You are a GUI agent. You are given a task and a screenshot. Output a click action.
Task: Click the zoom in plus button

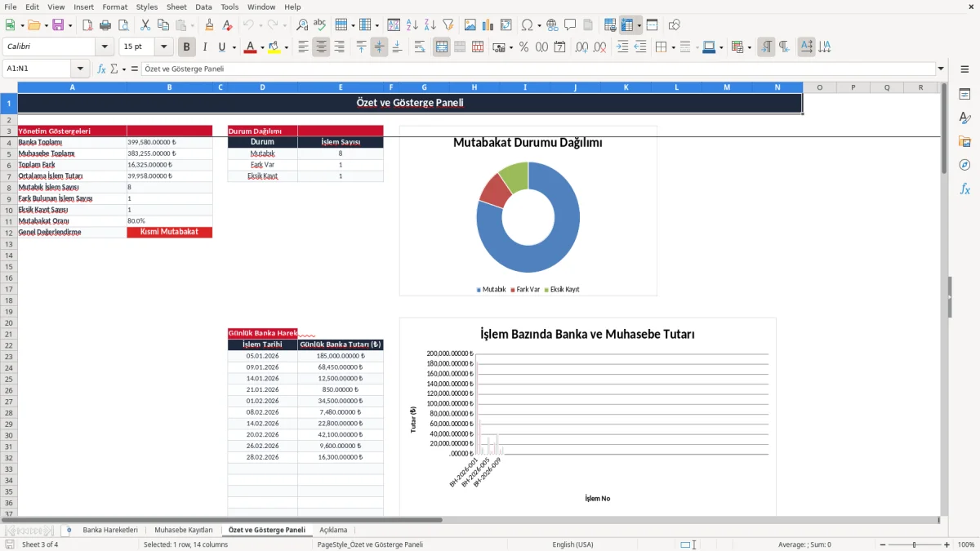point(947,544)
